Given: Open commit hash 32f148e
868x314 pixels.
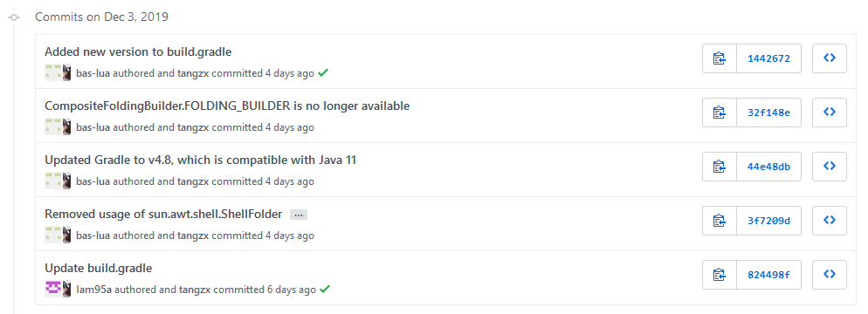Looking at the screenshot, I should tap(768, 113).
